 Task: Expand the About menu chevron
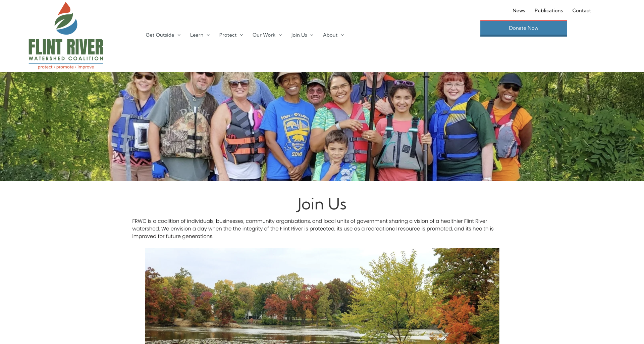pos(342,35)
